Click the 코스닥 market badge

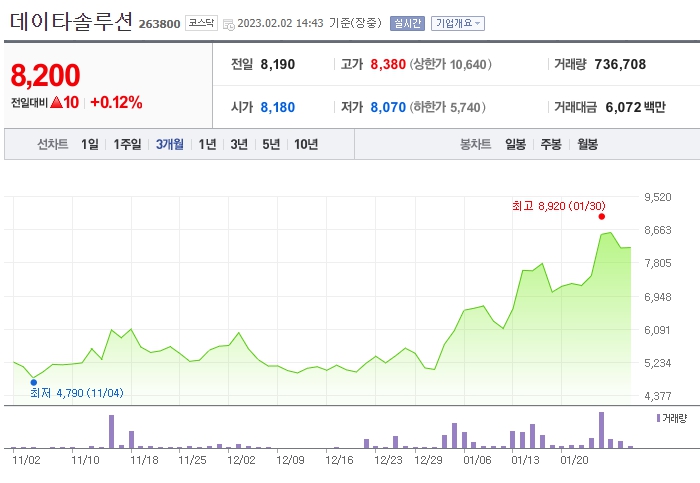[201, 23]
